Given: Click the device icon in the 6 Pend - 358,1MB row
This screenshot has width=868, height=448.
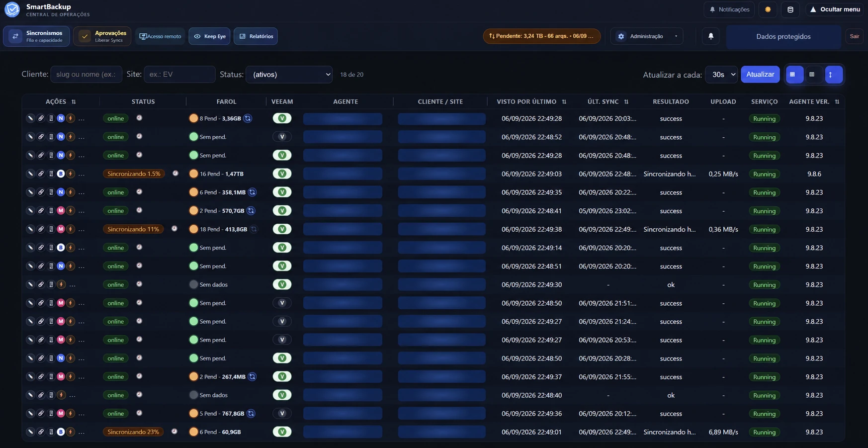Looking at the screenshot, I should tap(51, 192).
